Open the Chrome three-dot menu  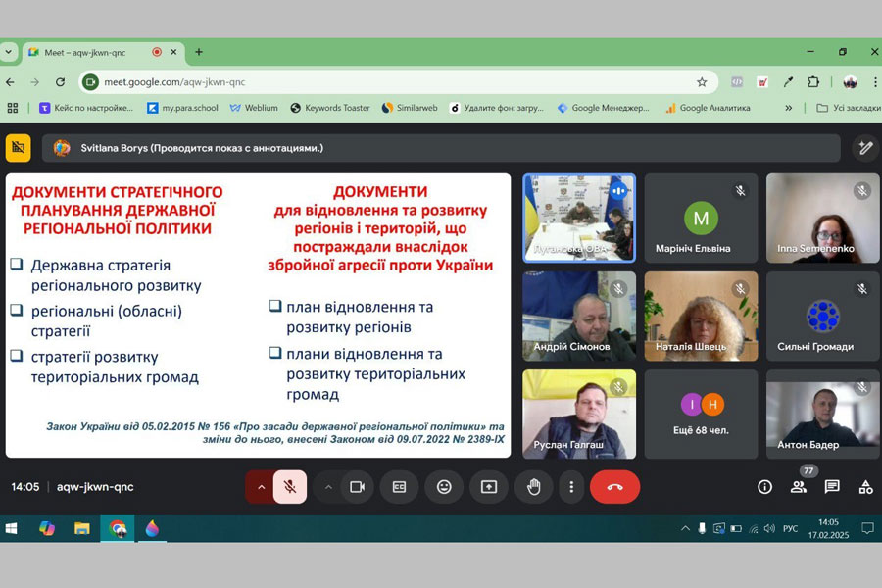(x=875, y=82)
